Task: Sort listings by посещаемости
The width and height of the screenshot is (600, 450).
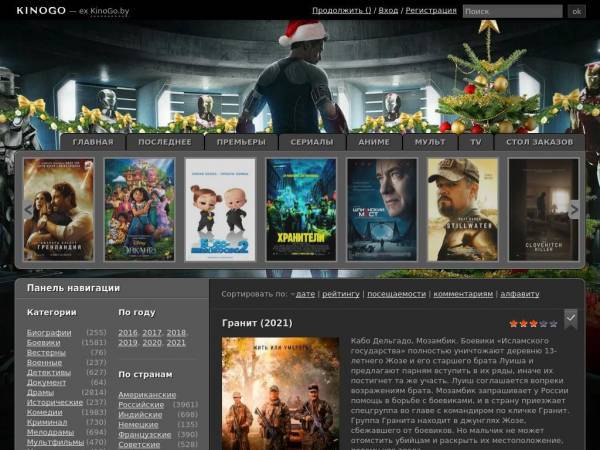Action: click(x=396, y=294)
